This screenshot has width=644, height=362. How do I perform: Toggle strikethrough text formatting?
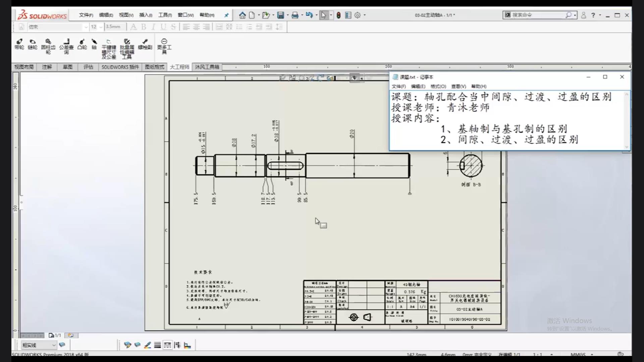pyautogui.click(x=173, y=27)
